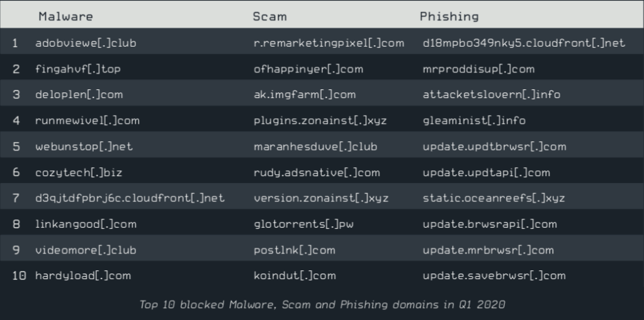Screen dimensions: 644x320
Task: Click the Malware column header
Action: (65, 17)
